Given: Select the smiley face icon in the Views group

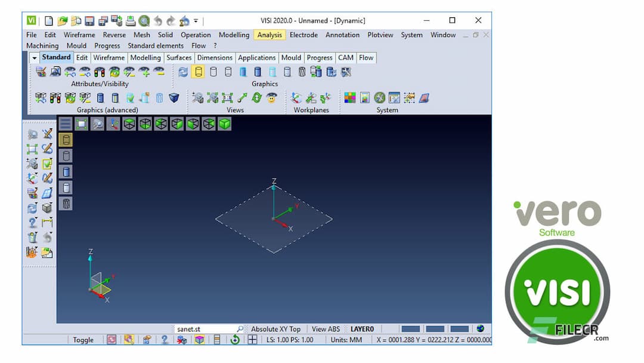Looking at the screenshot, I should click(x=271, y=99).
